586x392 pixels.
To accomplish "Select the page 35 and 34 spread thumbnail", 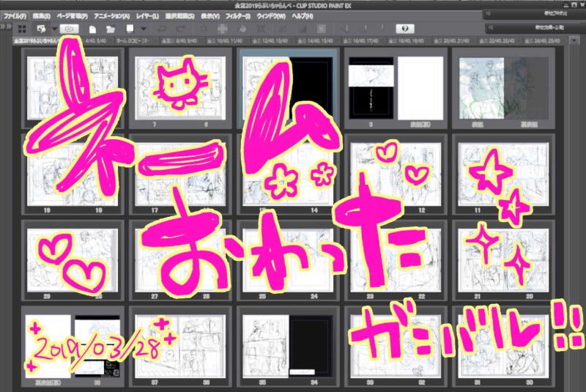I will (288, 347).
